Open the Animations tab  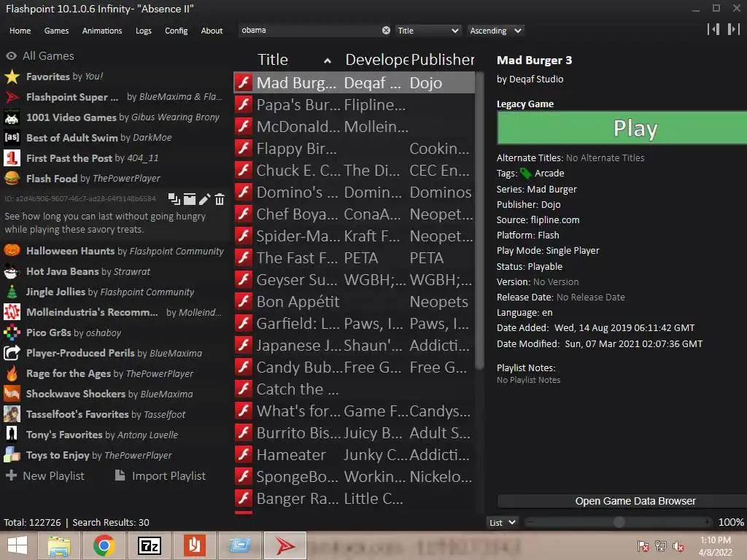coord(102,31)
